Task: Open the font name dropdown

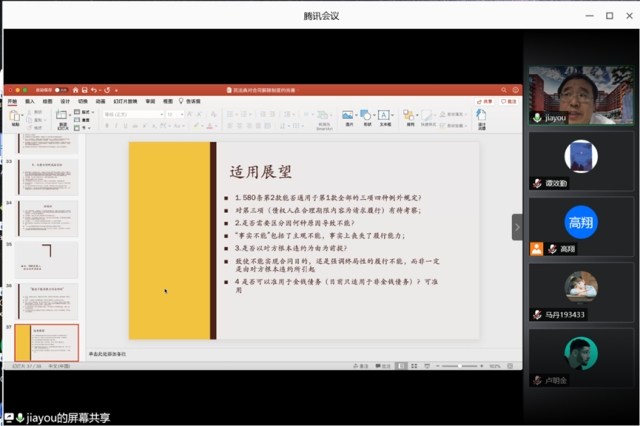Action: point(132,114)
